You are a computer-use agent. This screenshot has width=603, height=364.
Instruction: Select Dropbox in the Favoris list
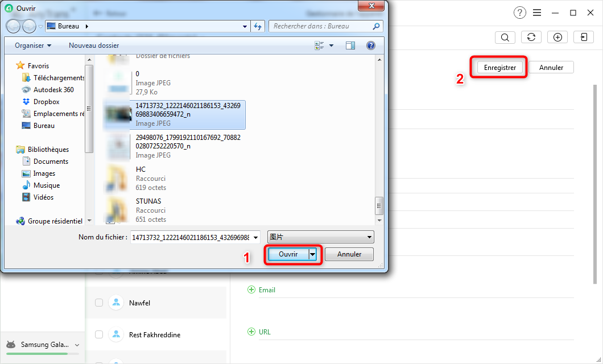[x=46, y=102]
